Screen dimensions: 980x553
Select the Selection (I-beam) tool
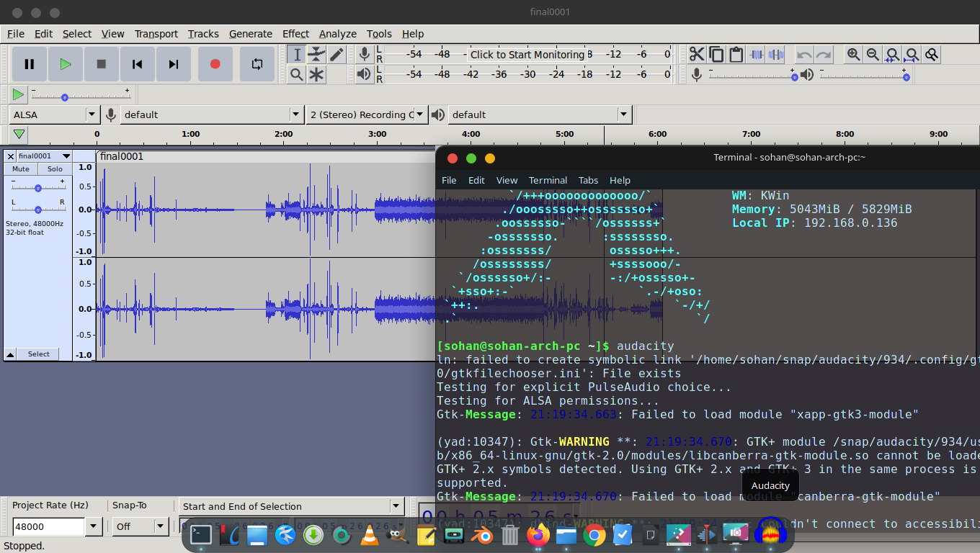coord(296,55)
